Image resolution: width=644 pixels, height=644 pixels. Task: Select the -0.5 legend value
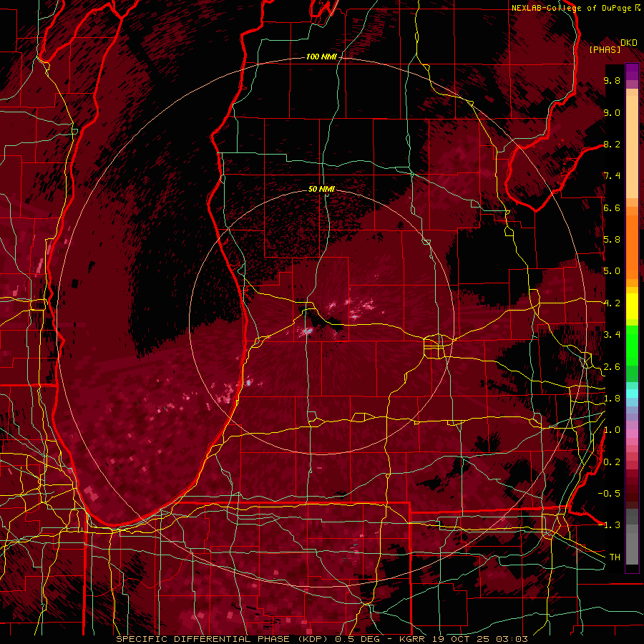(x=609, y=494)
